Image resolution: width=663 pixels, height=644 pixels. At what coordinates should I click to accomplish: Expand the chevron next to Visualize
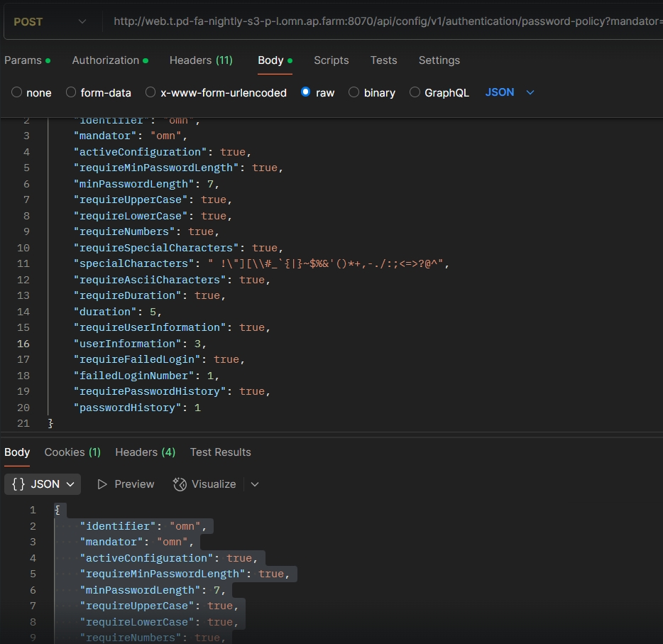pos(255,484)
